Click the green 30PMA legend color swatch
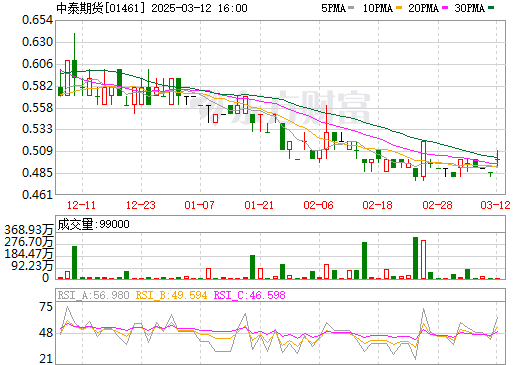This screenshot has height=365, width=520. point(491,8)
